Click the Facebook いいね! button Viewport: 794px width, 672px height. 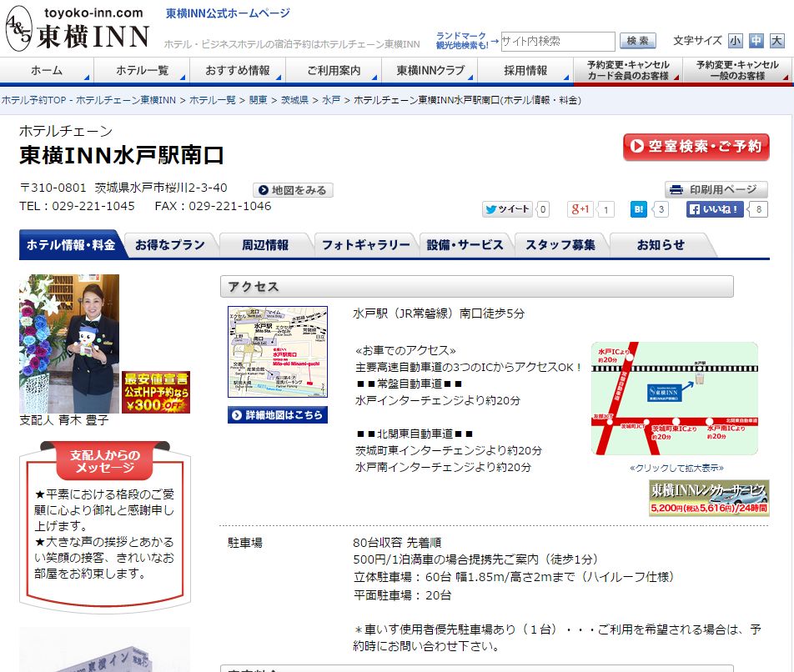coord(715,209)
